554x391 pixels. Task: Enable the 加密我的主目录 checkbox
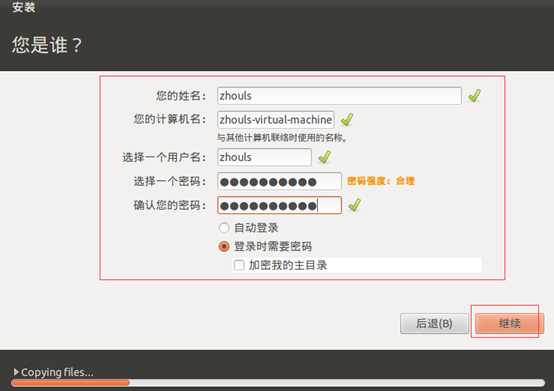(239, 265)
